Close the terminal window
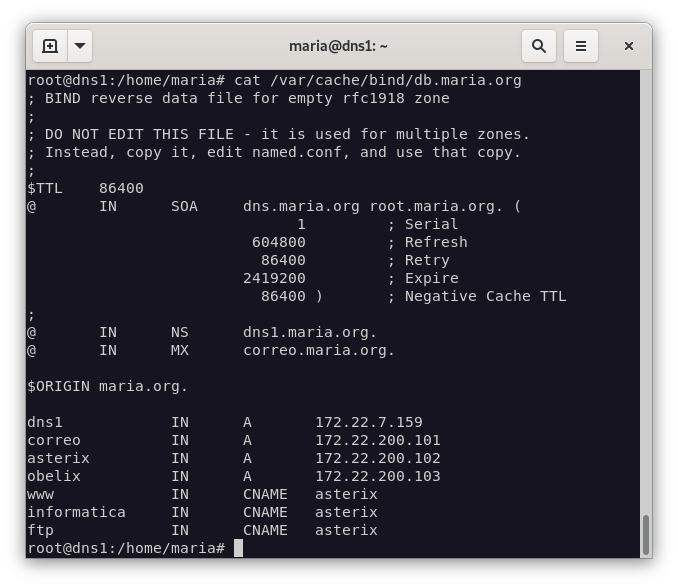The height and width of the screenshot is (587, 678). pyautogui.click(x=628, y=46)
